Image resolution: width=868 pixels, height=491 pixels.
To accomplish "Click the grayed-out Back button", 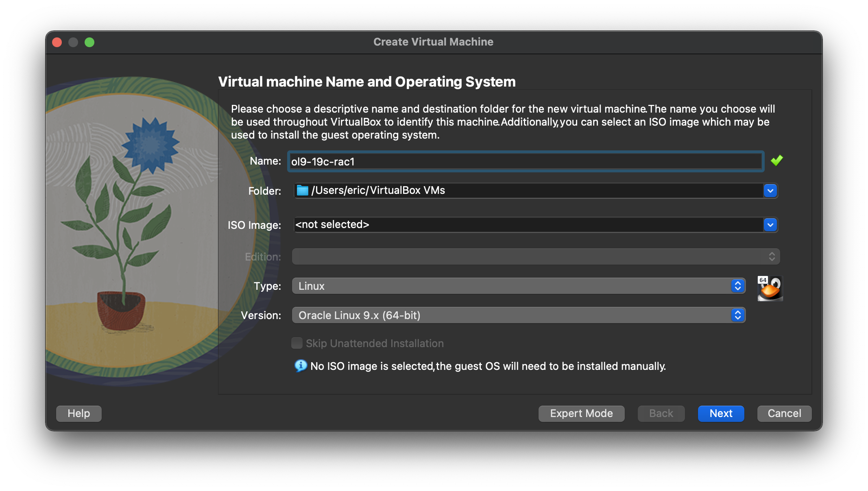I will (x=661, y=413).
